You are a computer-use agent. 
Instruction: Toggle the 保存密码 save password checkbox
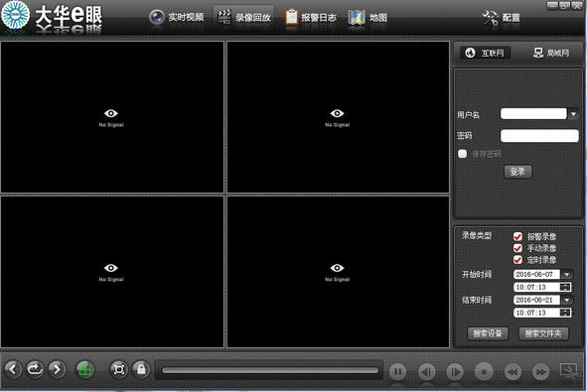click(x=462, y=154)
